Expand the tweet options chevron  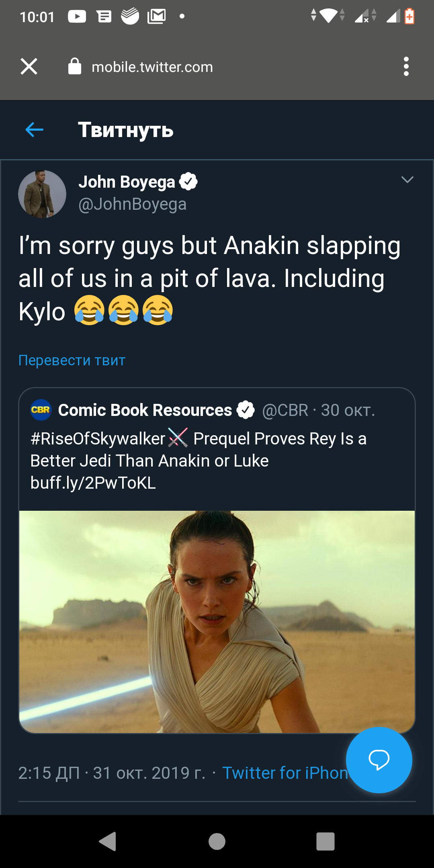pos(407,180)
